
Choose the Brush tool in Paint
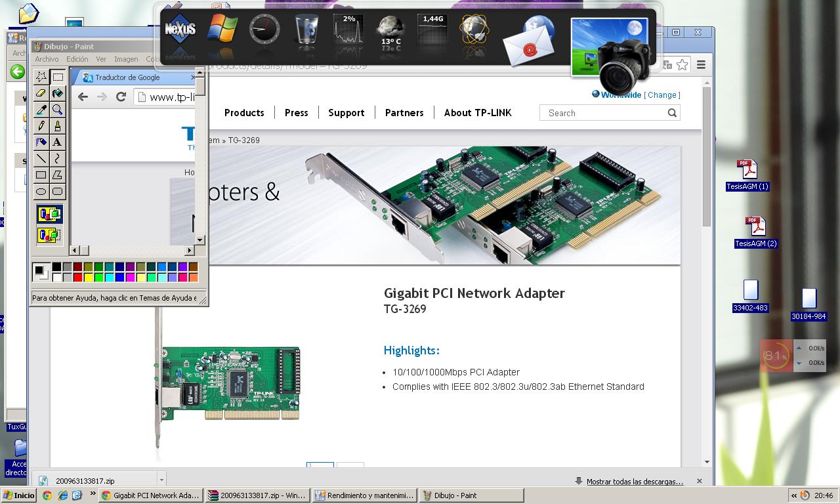point(58,126)
